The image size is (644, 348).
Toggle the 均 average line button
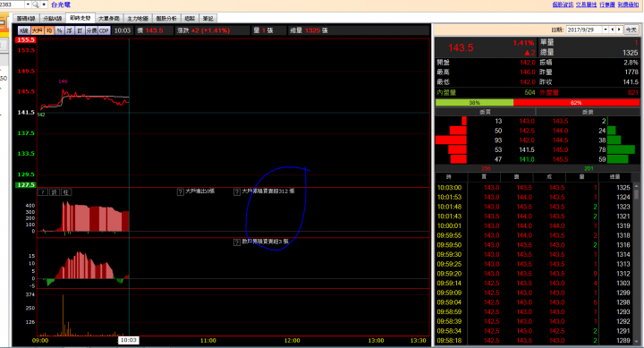tap(49, 30)
